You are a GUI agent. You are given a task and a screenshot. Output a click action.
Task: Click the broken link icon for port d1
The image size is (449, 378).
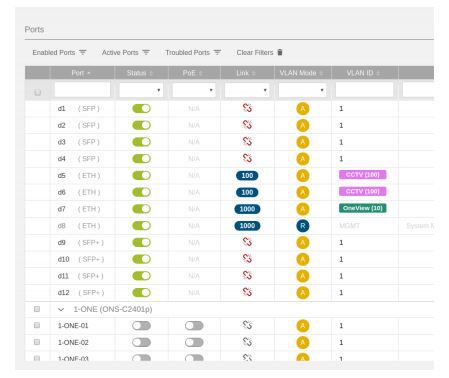247,108
